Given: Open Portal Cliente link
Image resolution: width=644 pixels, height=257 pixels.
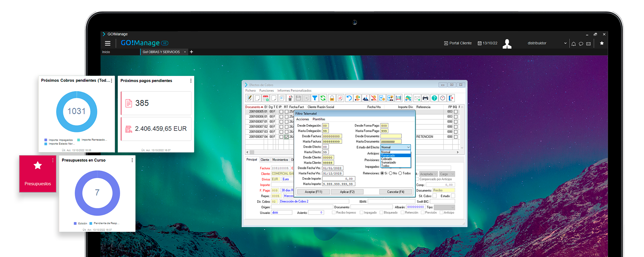Looking at the screenshot, I should (x=458, y=43).
